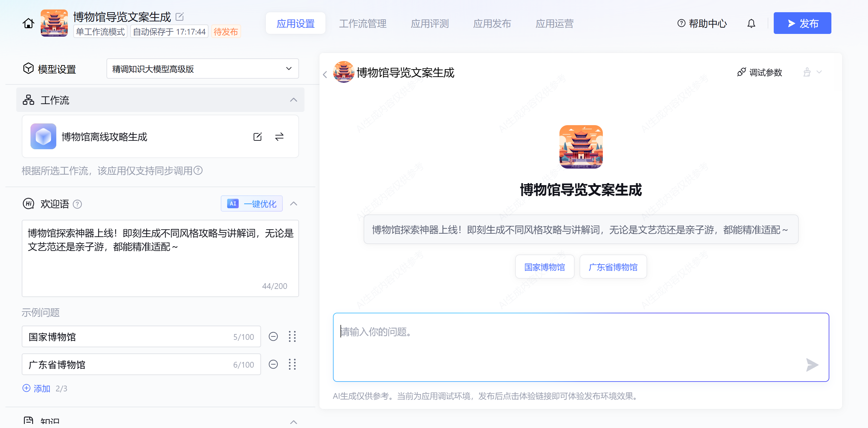Click the 发布 publish button
Screen dimensions: 868x428
[802, 23]
